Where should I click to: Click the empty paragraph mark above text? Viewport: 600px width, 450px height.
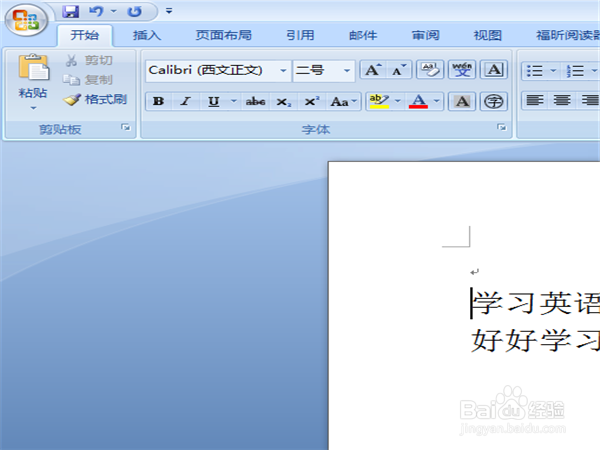point(474,272)
